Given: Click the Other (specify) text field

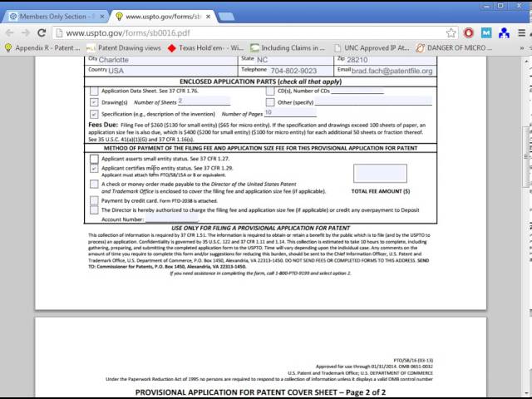Looking at the screenshot, I should (x=373, y=101).
